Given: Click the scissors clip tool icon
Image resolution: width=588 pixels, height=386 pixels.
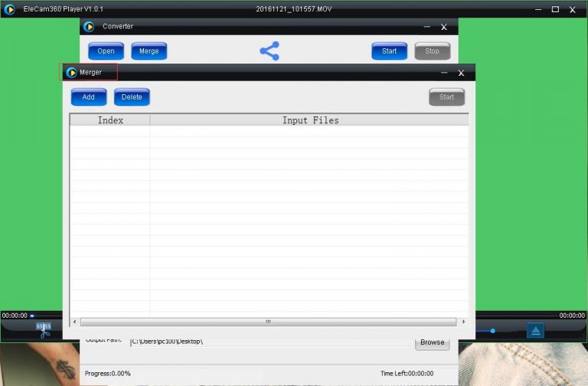Looking at the screenshot, I should click(x=44, y=330).
